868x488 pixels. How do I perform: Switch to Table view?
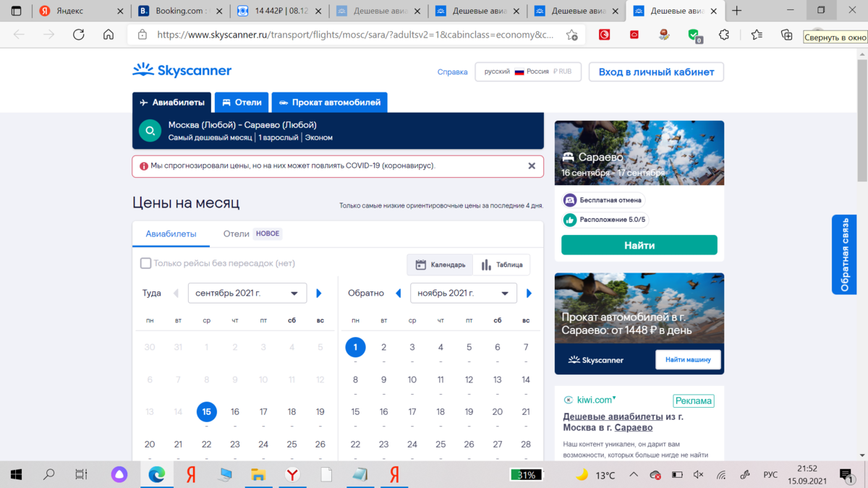501,265
